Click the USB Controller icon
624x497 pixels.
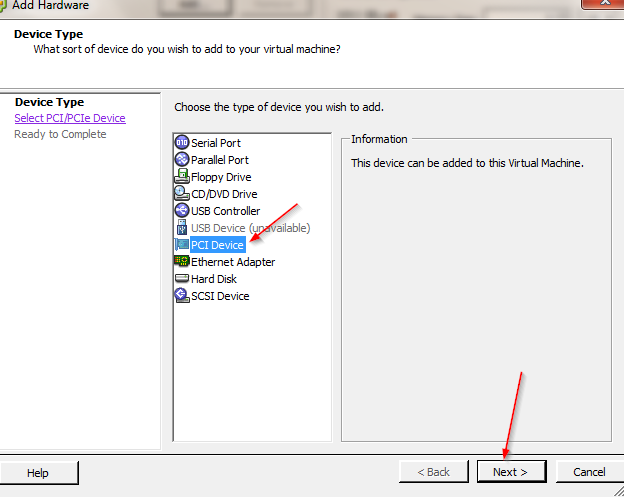[182, 210]
